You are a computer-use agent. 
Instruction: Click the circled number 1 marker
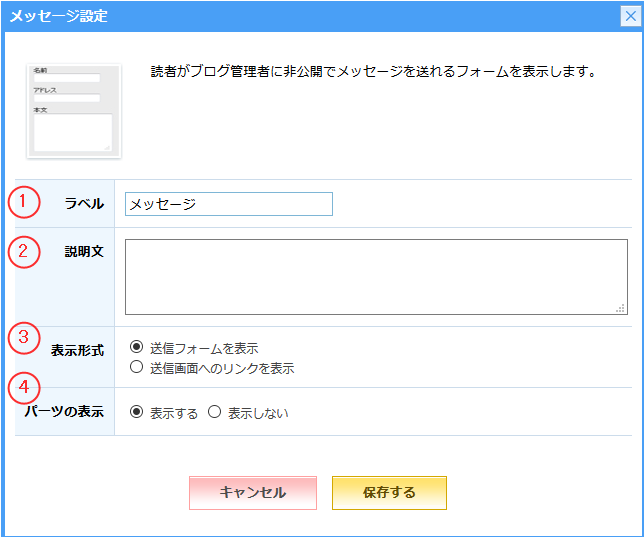point(23,203)
